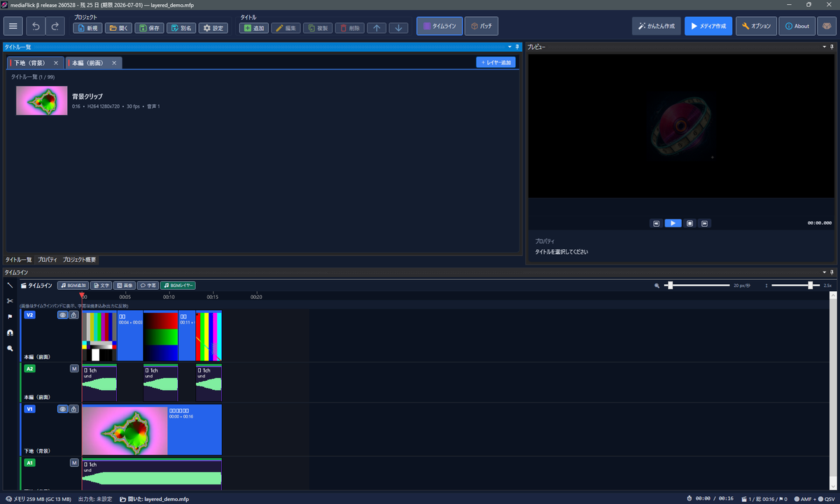Screen dimensions: 840x504
Task: Switch to the プロジェクト概要 tab
Action: (x=79, y=260)
